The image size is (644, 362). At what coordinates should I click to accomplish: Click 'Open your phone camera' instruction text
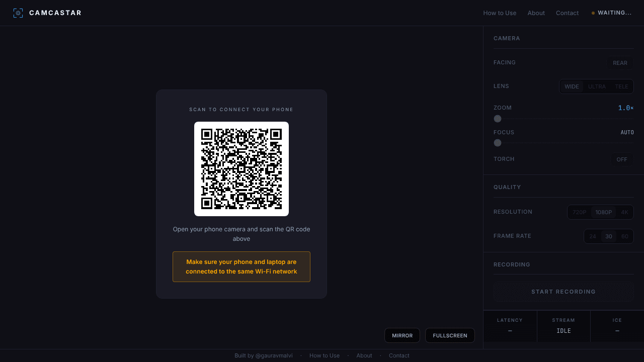tap(242, 234)
